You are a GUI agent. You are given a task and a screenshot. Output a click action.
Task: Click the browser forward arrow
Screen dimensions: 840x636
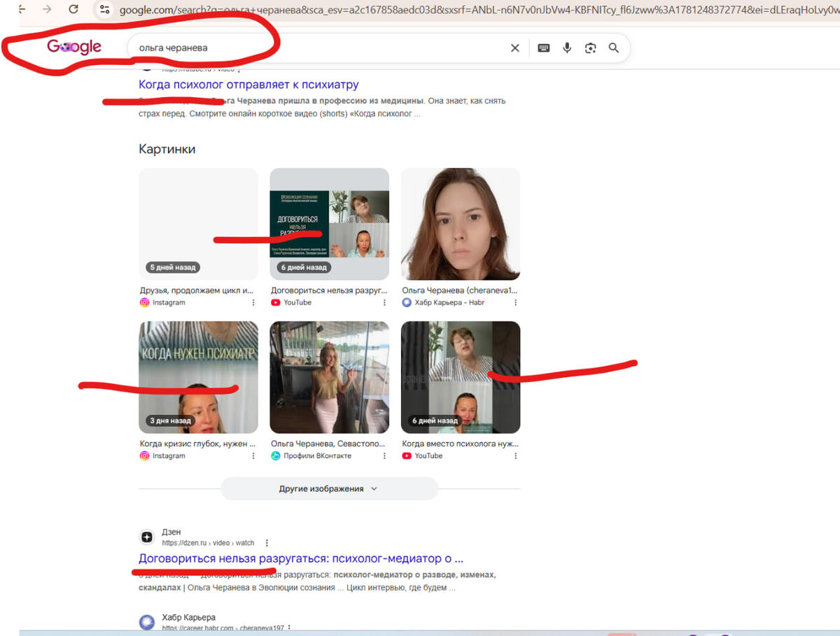(47, 9)
